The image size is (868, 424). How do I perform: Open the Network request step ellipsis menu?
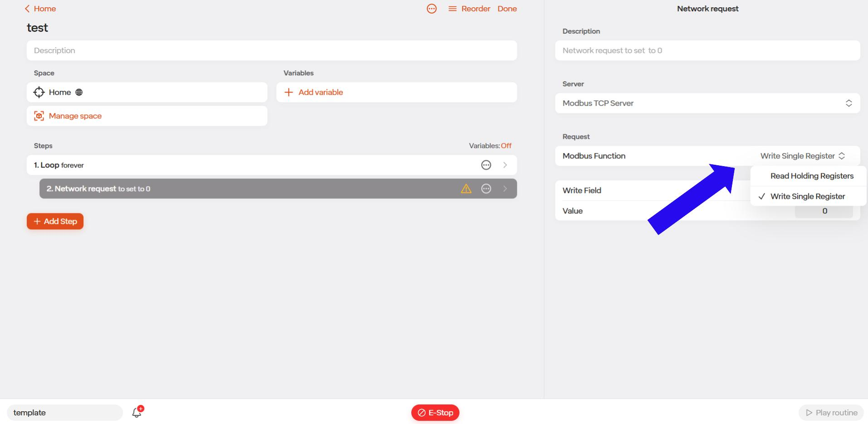[486, 189]
